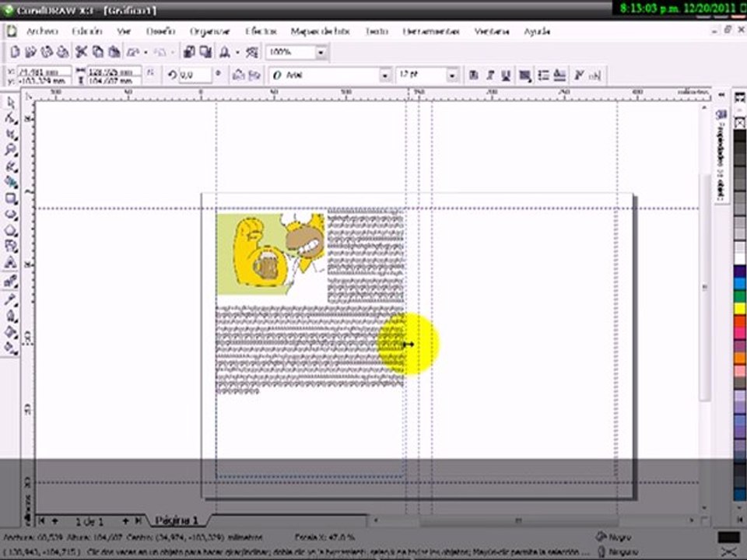
Task: Toggle Italic text formatting
Action: pyautogui.click(x=489, y=75)
